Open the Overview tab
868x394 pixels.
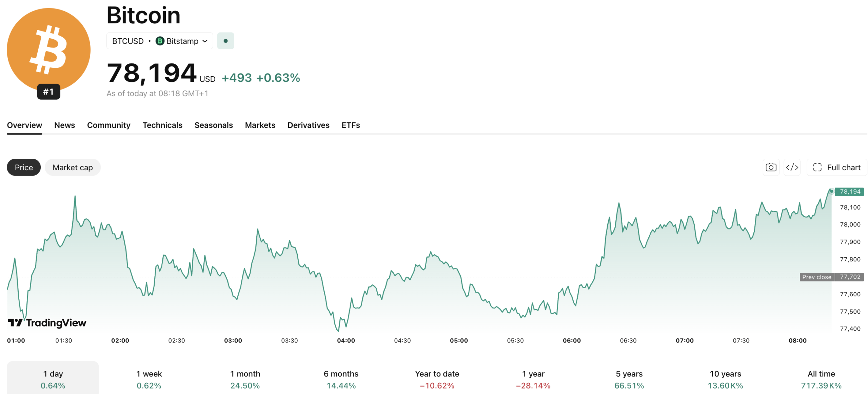coord(24,125)
